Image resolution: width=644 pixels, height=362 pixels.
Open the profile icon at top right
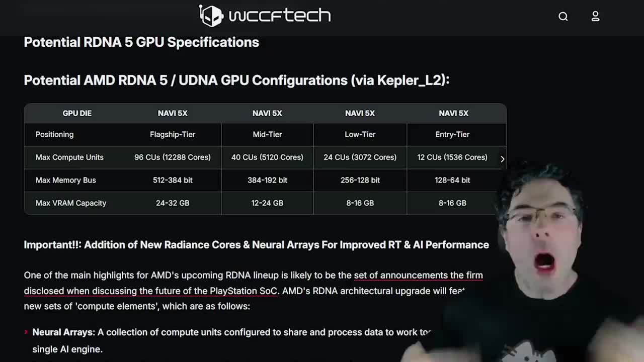click(x=595, y=16)
